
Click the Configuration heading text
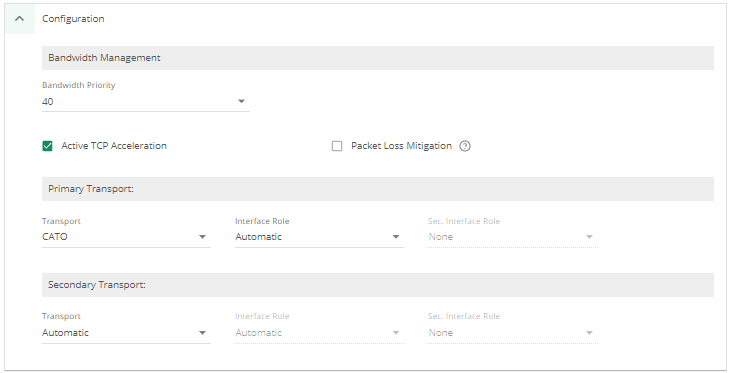tap(73, 19)
